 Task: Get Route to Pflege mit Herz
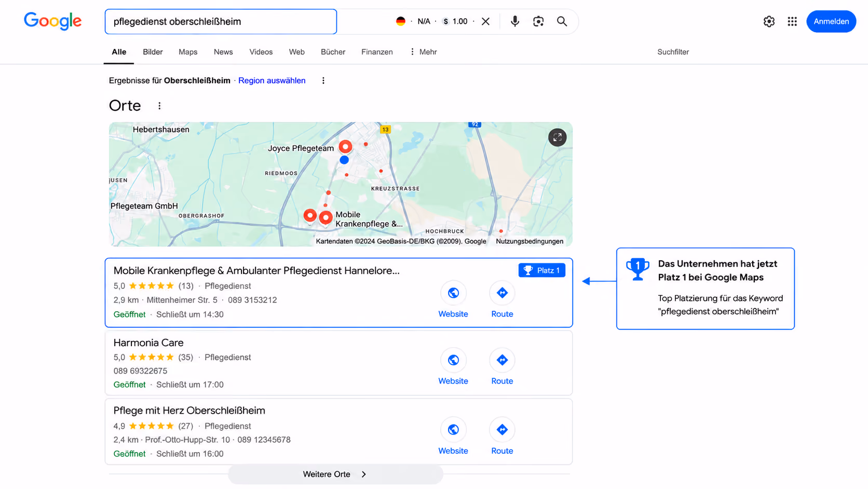502,437
